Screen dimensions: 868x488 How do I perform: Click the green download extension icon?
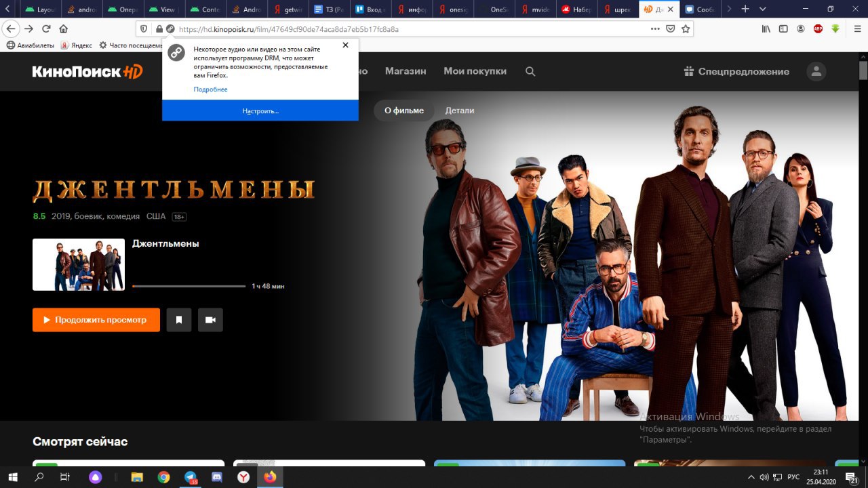835,29
